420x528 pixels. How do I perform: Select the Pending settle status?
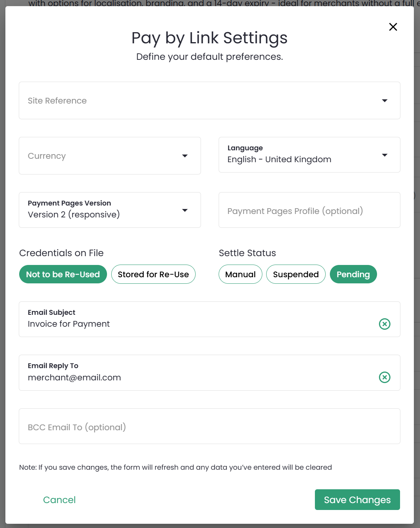coord(353,274)
